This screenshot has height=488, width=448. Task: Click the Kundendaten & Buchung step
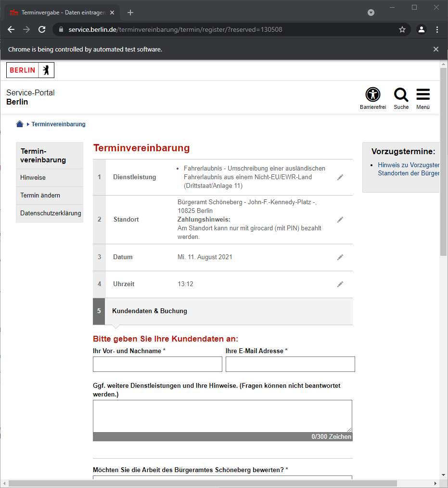pyautogui.click(x=223, y=311)
